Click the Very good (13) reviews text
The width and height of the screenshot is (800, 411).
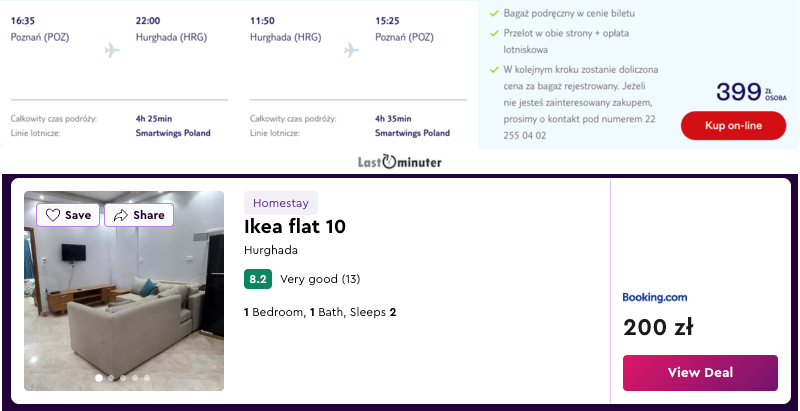pyautogui.click(x=320, y=279)
